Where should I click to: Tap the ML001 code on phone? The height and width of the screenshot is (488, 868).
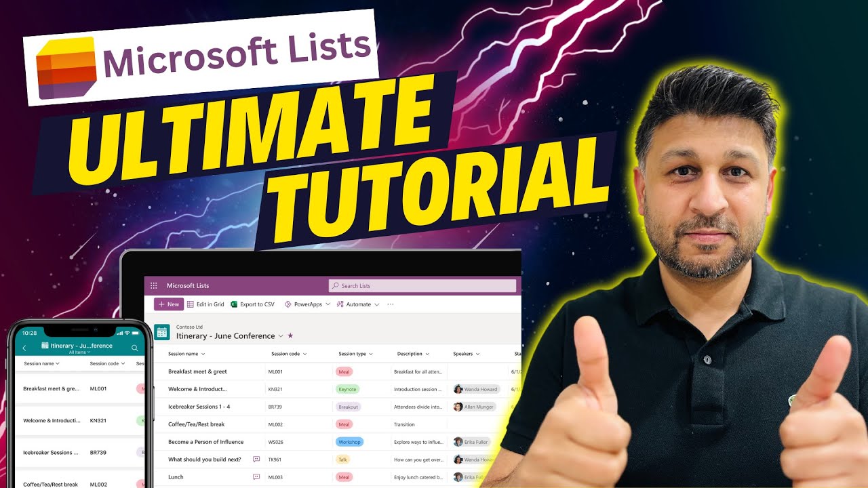[x=98, y=389]
